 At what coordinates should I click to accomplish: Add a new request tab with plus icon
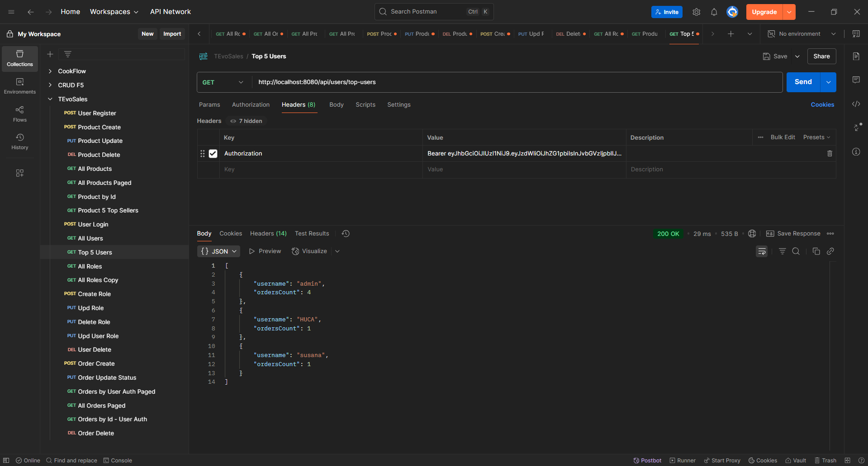click(731, 34)
